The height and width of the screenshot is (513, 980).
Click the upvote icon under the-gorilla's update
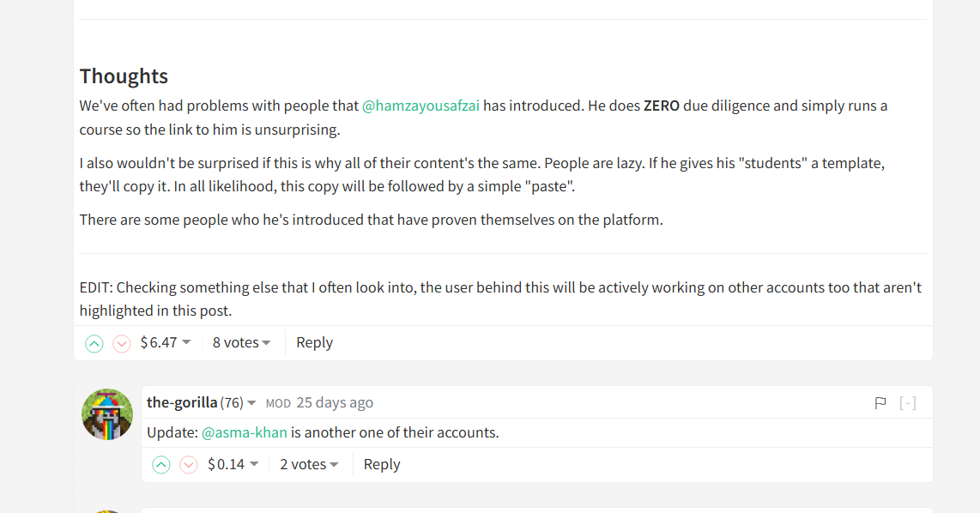160,464
